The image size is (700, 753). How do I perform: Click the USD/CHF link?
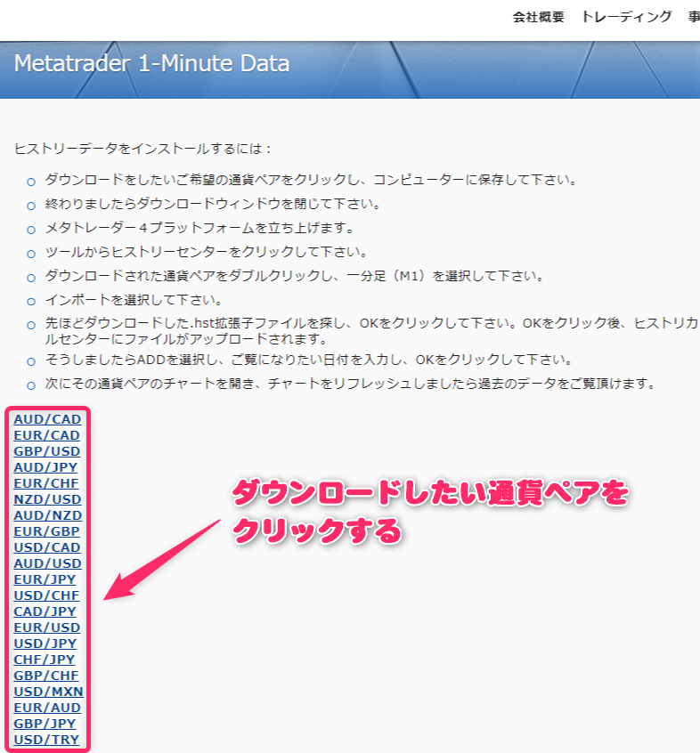click(46, 595)
